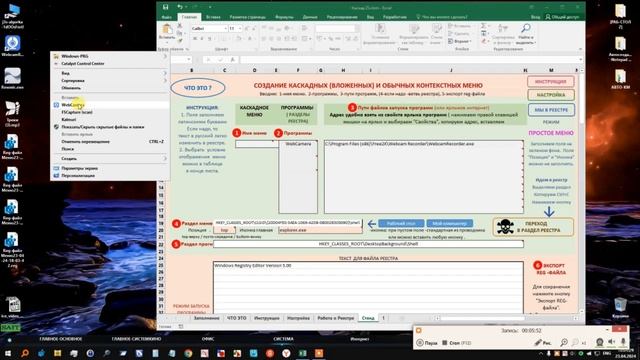The width and height of the screenshot is (640, 360).
Task: Select the Корзина recycle bin desktop icon
Action: point(620,308)
